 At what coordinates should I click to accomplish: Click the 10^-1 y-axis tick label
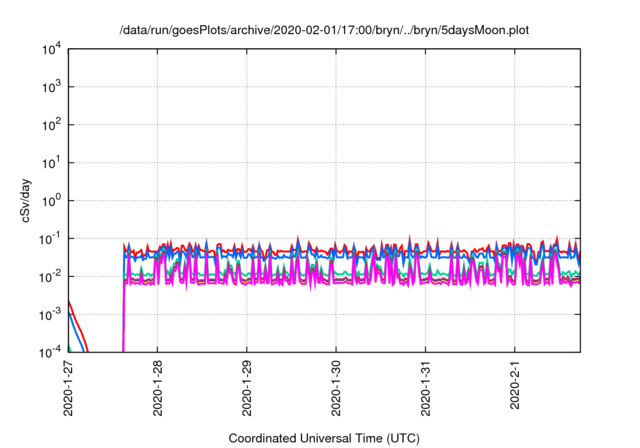pyautogui.click(x=50, y=239)
